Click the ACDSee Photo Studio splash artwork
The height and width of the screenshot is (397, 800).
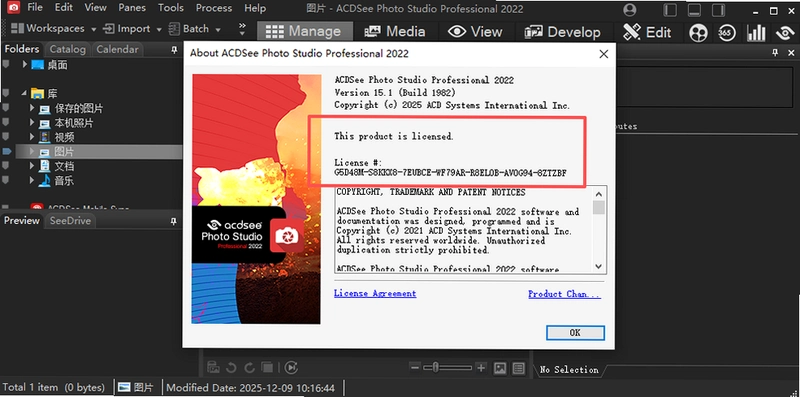(x=256, y=199)
